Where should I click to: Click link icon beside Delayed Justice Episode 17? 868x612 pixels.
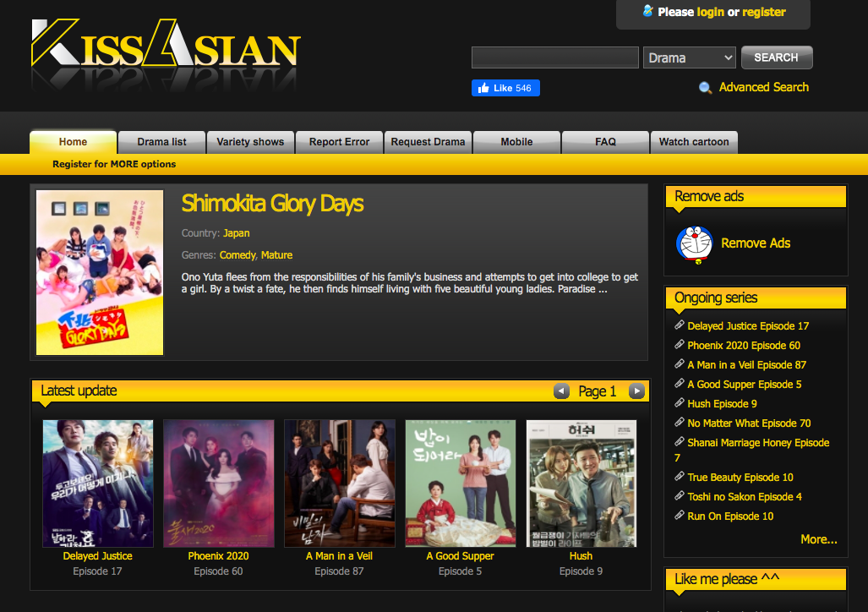pyautogui.click(x=680, y=325)
